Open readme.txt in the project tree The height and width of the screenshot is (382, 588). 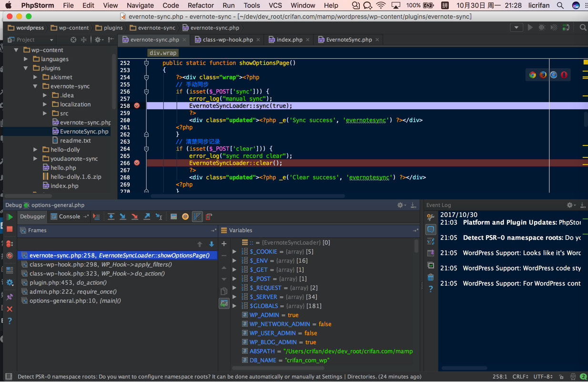(x=75, y=141)
